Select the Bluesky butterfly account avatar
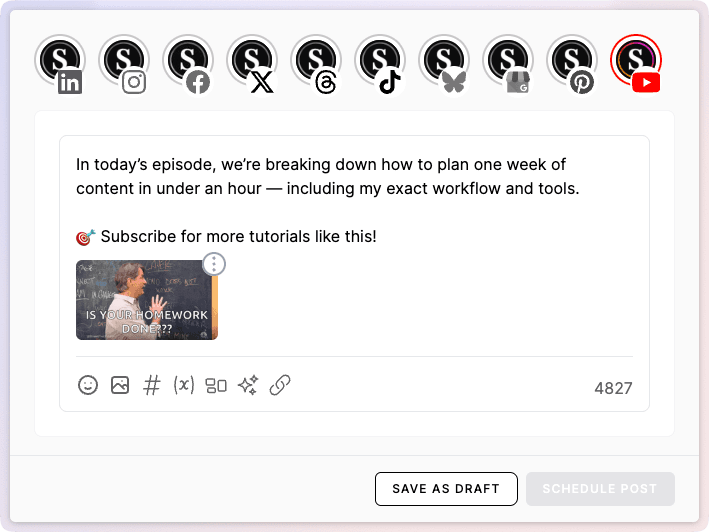Viewport: 709px width, 532px height. (x=444, y=61)
